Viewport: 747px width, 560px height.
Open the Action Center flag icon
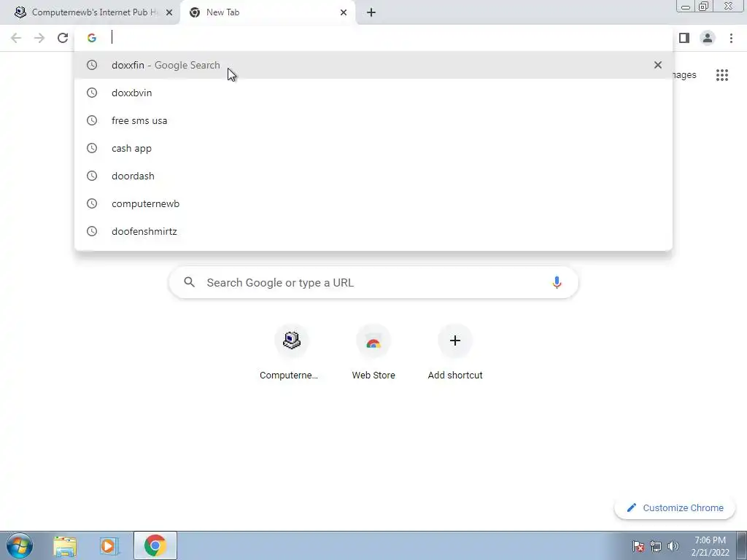[x=638, y=546]
